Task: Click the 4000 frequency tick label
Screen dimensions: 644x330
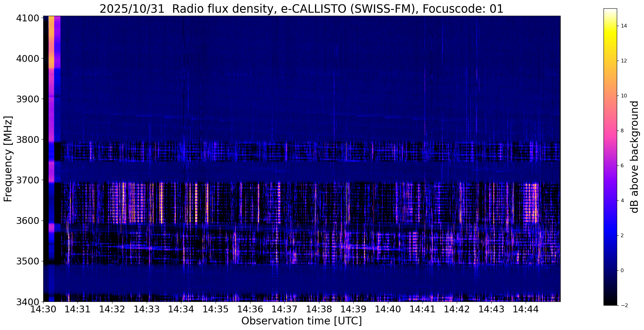Action: pos(27,58)
